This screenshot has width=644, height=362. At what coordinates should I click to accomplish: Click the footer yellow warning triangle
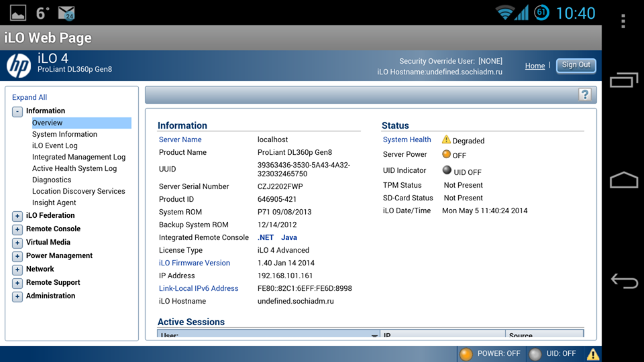(x=592, y=354)
